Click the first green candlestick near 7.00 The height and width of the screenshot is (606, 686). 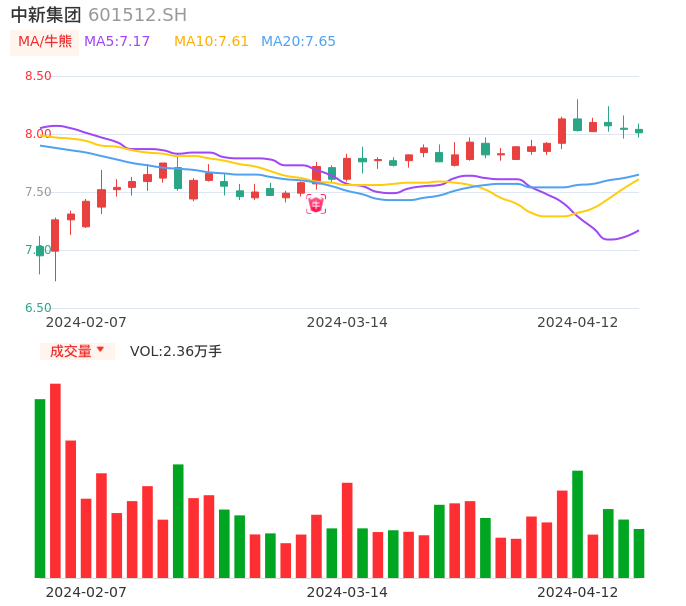coord(40,251)
